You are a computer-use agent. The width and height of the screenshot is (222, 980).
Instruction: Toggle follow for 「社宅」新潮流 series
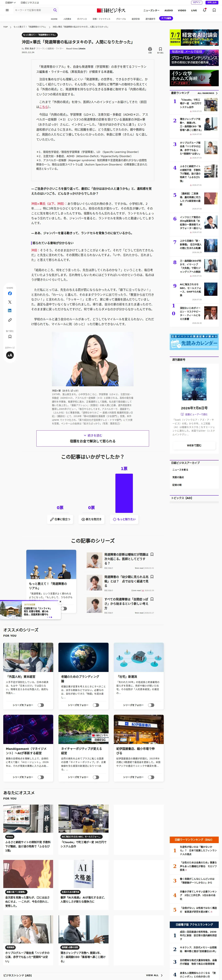151,705
